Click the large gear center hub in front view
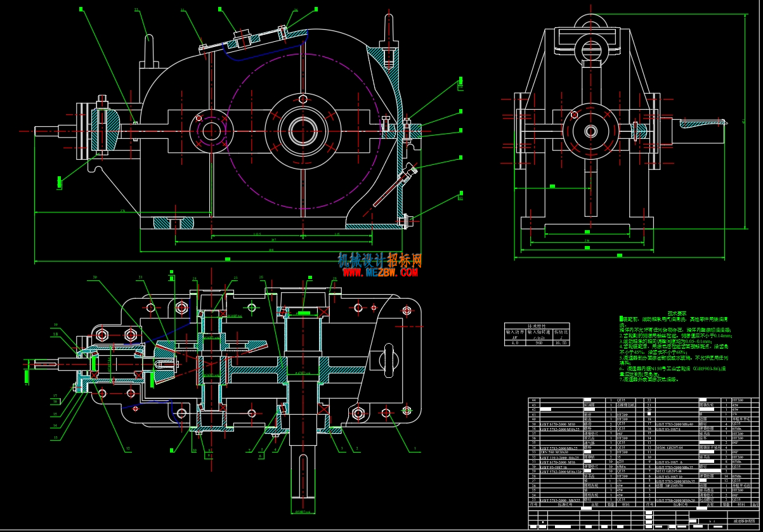Screen dimensions: 763x532 click(303, 131)
